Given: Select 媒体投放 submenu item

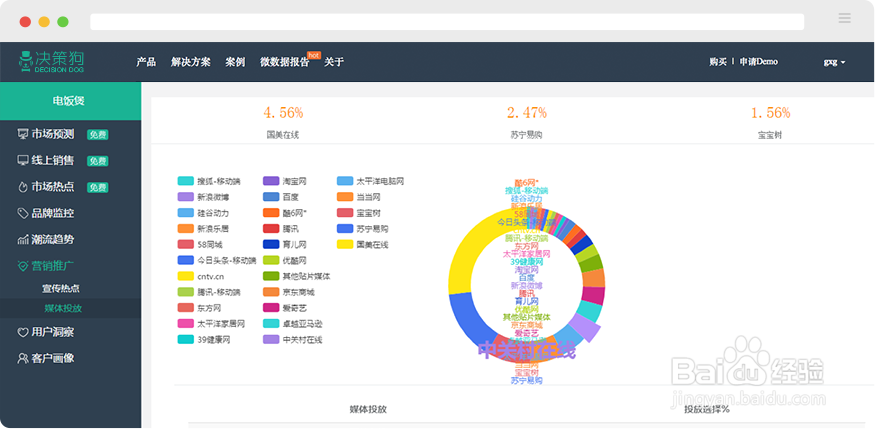Looking at the screenshot, I should 64,308.
